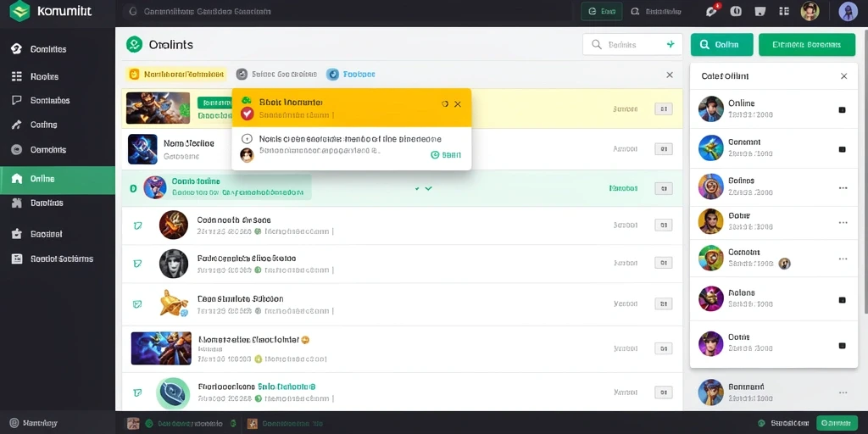Close the yellow popup notification
The image size is (868, 434).
coord(457,104)
